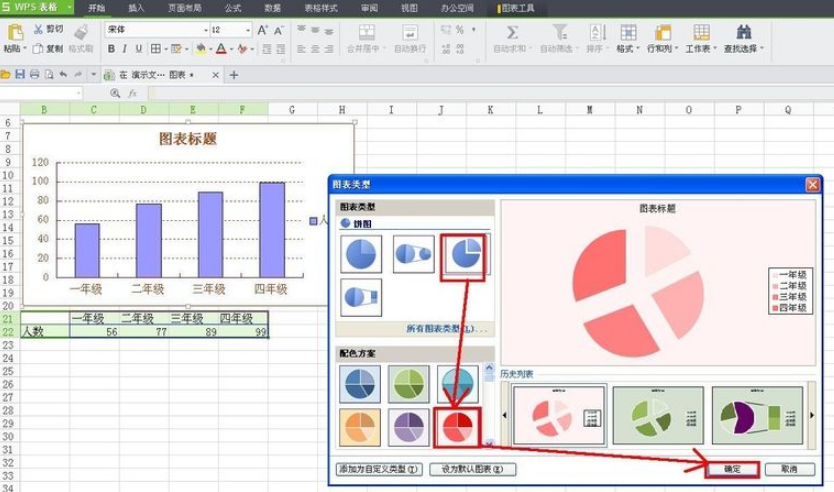Image resolution: width=834 pixels, height=492 pixels.
Task: Increase font size with large A icon
Action: click(262, 30)
